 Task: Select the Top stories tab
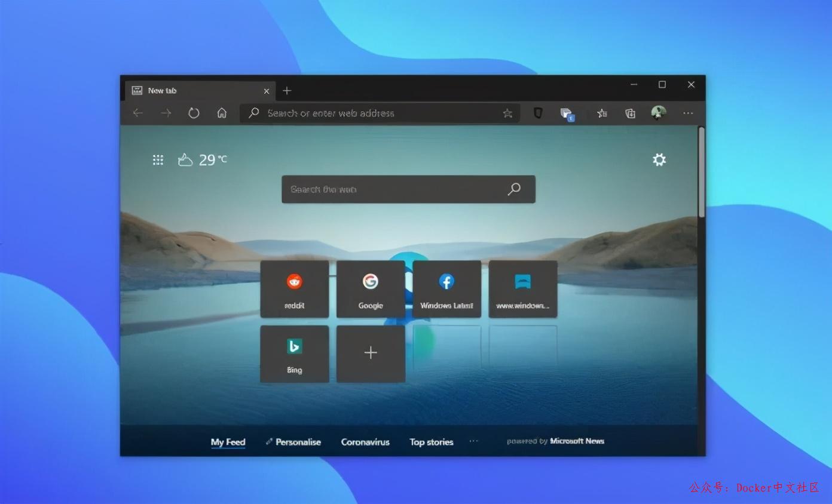pyautogui.click(x=431, y=442)
